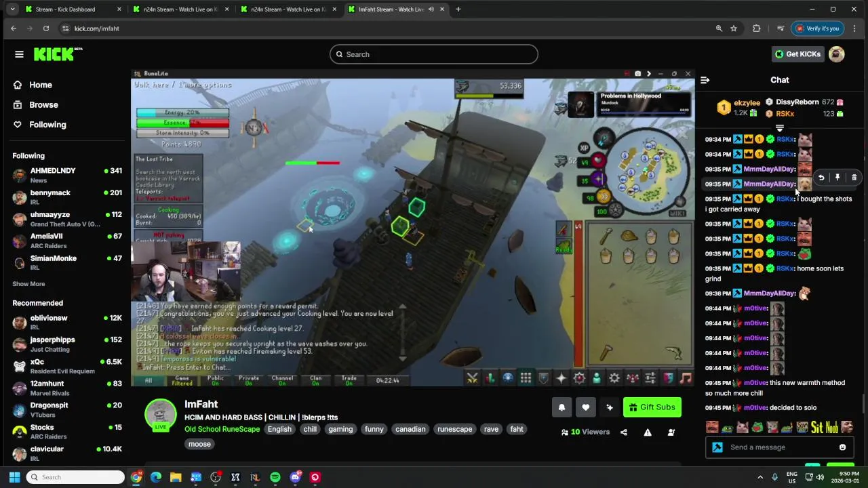Share the ImFaht stream
Screen dimensions: 868x488
[624, 432]
